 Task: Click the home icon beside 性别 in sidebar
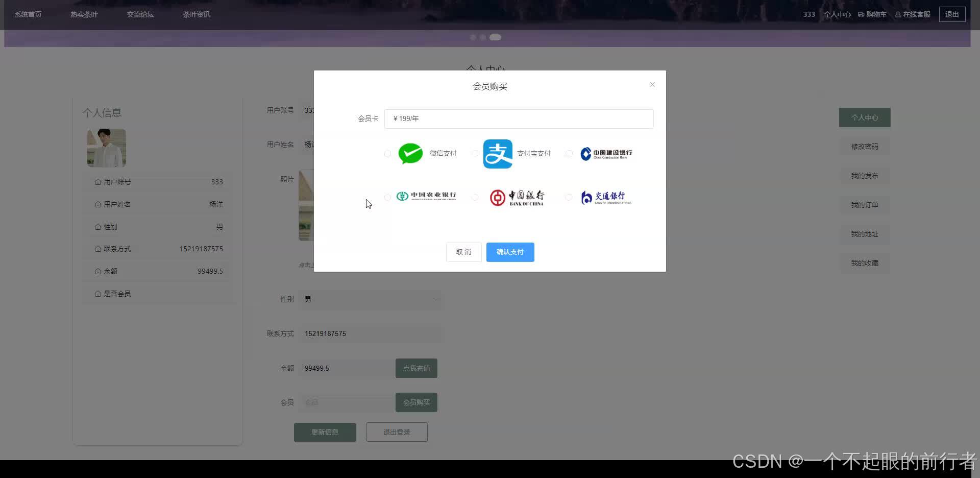[x=98, y=227]
